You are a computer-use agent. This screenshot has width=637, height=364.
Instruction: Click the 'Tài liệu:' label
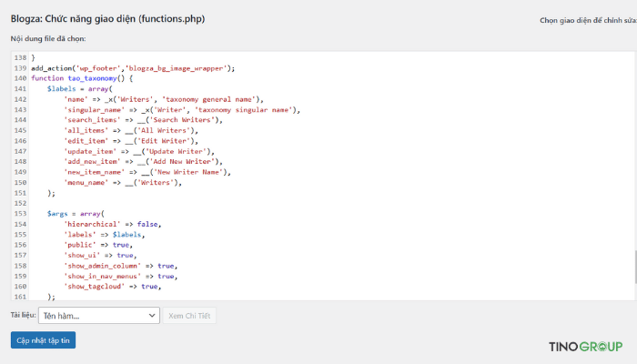[23, 315]
